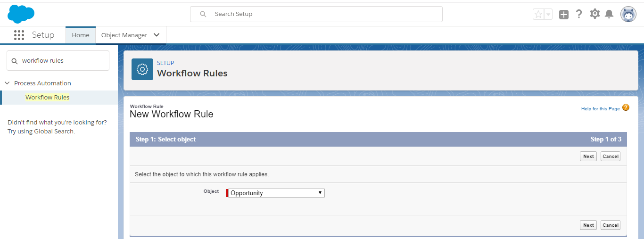This screenshot has height=239, width=644.
Task: Open the Help for this Page link
Action: [x=600, y=109]
